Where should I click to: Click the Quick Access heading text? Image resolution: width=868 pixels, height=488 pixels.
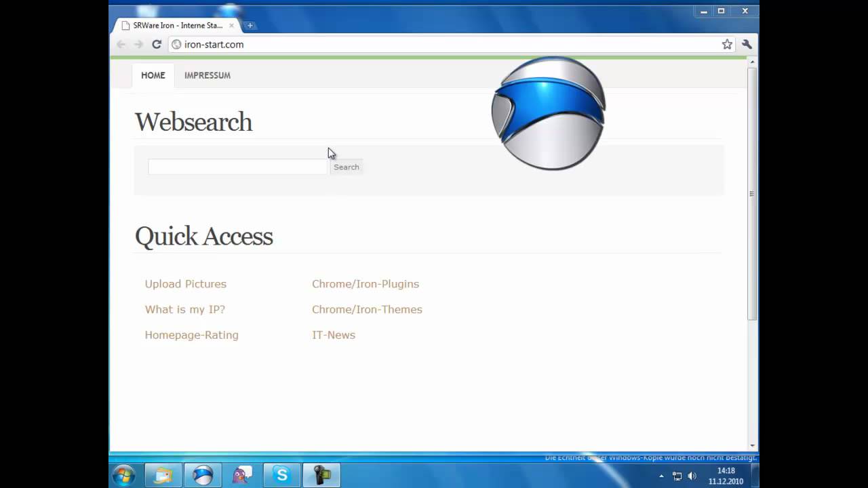[x=204, y=237]
